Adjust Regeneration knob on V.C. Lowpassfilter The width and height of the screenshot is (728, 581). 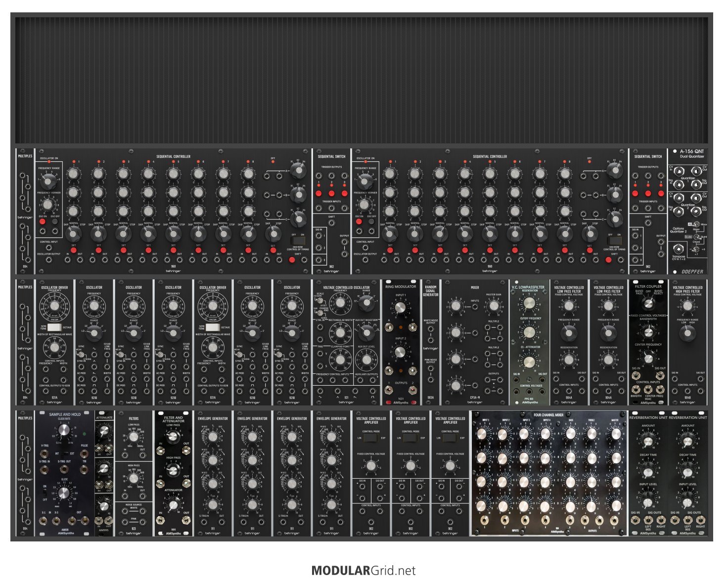point(529,303)
